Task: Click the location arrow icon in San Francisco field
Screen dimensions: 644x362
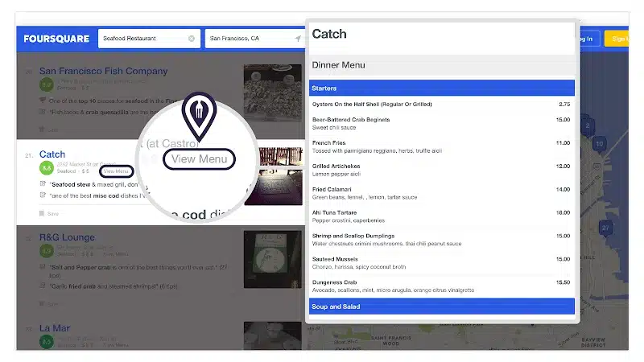Action: point(297,39)
